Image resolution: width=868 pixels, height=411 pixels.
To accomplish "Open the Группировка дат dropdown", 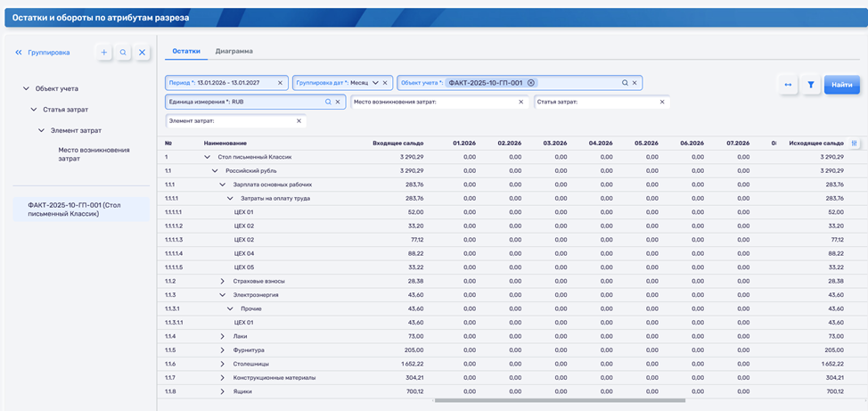I will (374, 83).
